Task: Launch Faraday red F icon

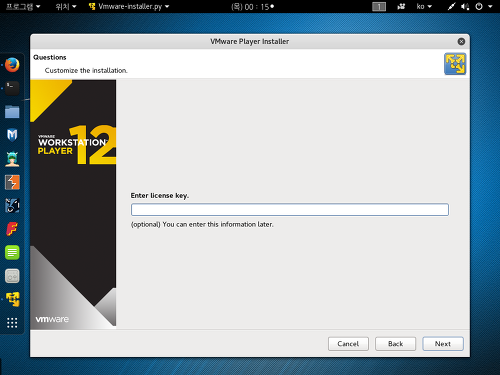Action: (12, 229)
